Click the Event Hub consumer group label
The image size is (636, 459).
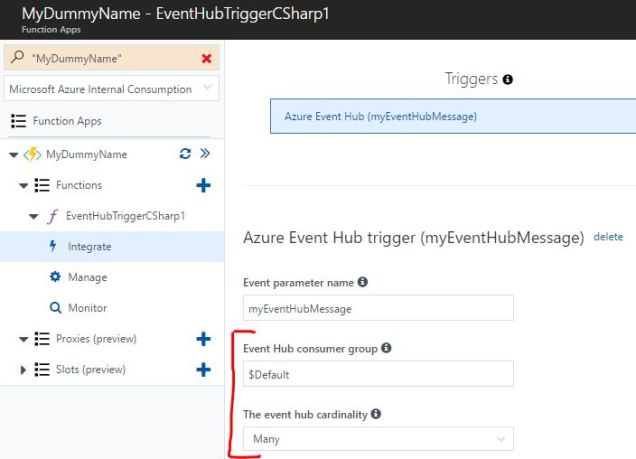(x=310, y=349)
